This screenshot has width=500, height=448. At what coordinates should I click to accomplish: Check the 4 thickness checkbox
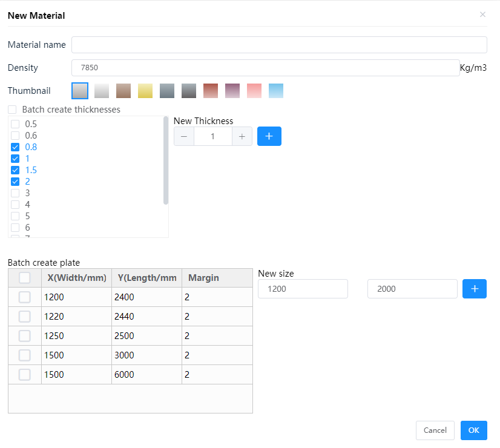click(15, 205)
